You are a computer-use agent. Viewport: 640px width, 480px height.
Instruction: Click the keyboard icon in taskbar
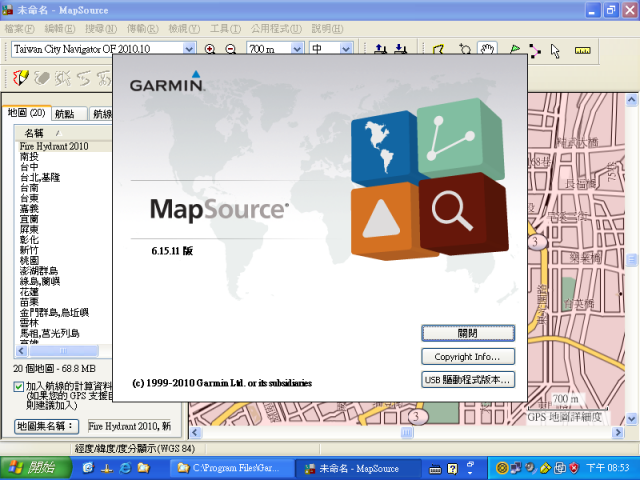pyautogui.click(x=435, y=469)
